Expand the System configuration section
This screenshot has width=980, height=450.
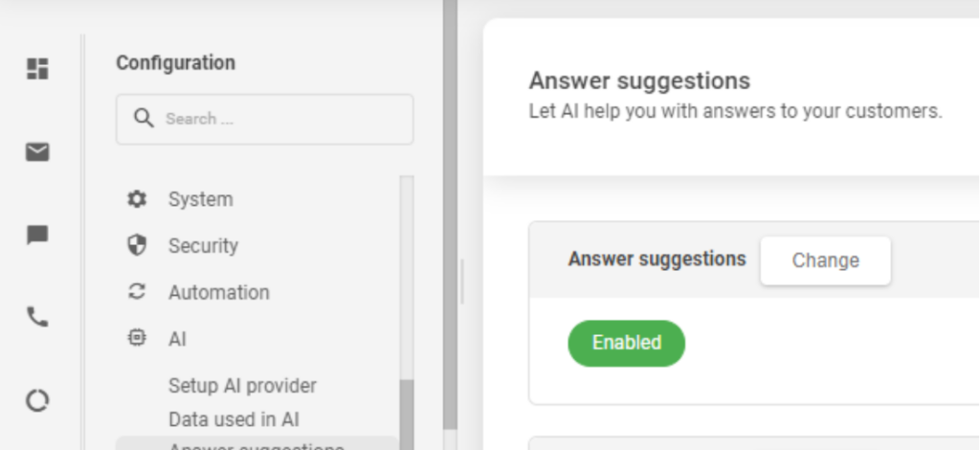tap(201, 199)
